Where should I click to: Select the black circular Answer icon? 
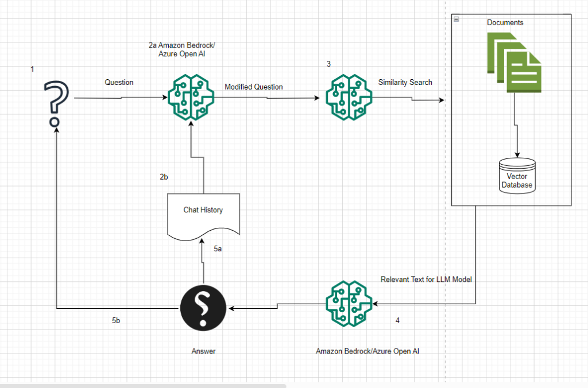click(203, 308)
